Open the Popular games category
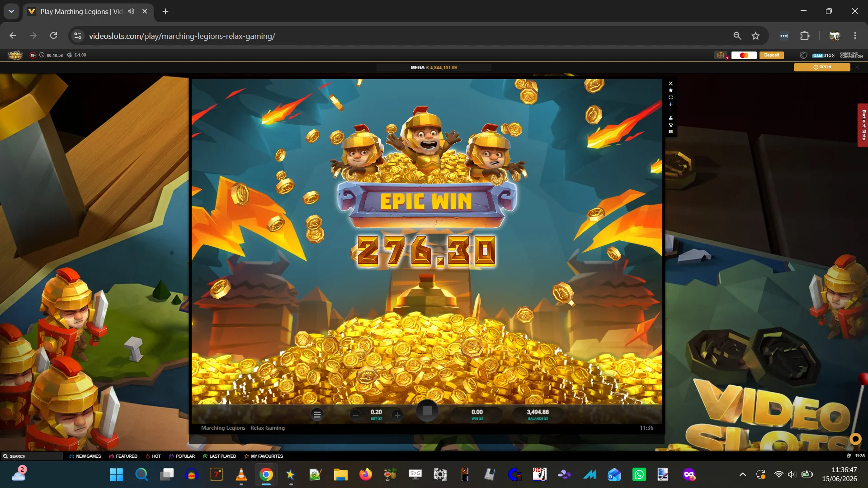 click(182, 456)
